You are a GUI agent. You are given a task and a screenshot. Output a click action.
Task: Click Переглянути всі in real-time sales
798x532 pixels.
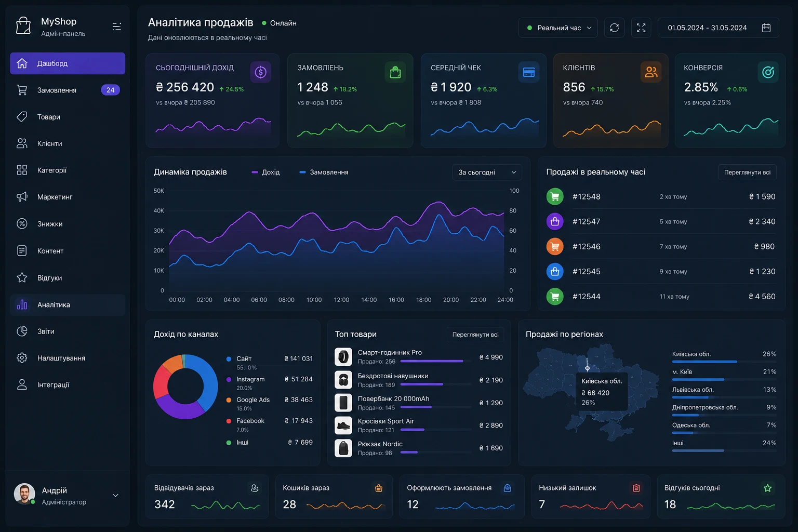[747, 172]
